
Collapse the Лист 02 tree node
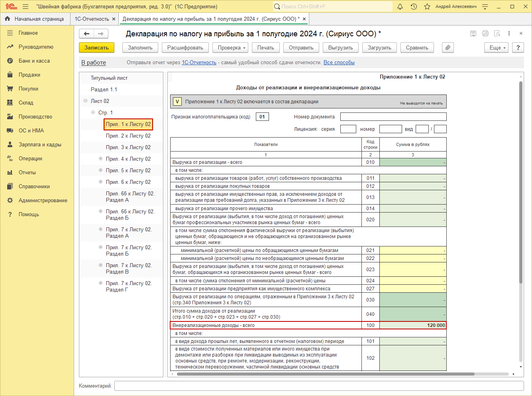coord(85,101)
